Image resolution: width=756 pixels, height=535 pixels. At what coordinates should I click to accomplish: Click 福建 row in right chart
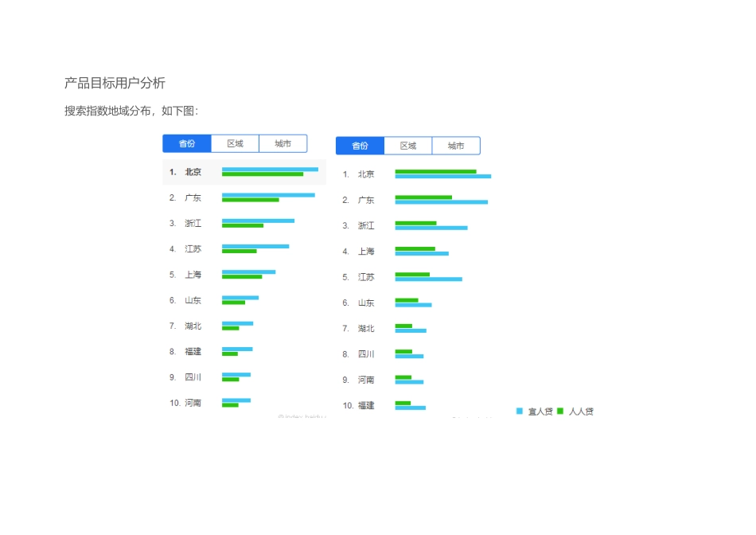(x=366, y=406)
